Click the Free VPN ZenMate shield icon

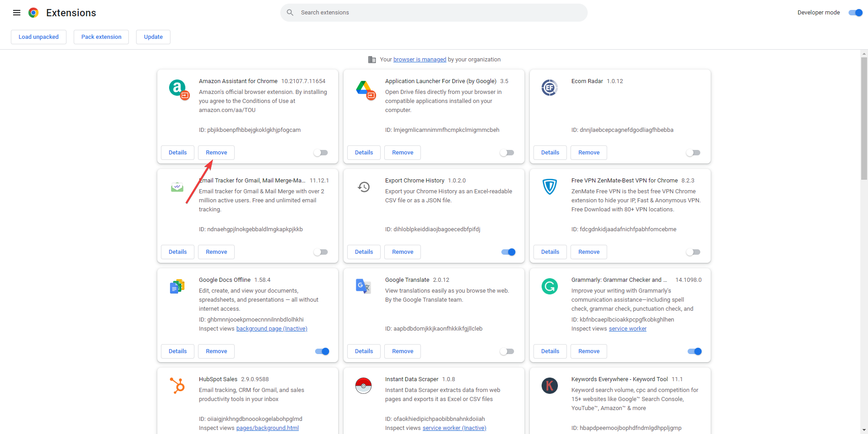click(x=550, y=187)
